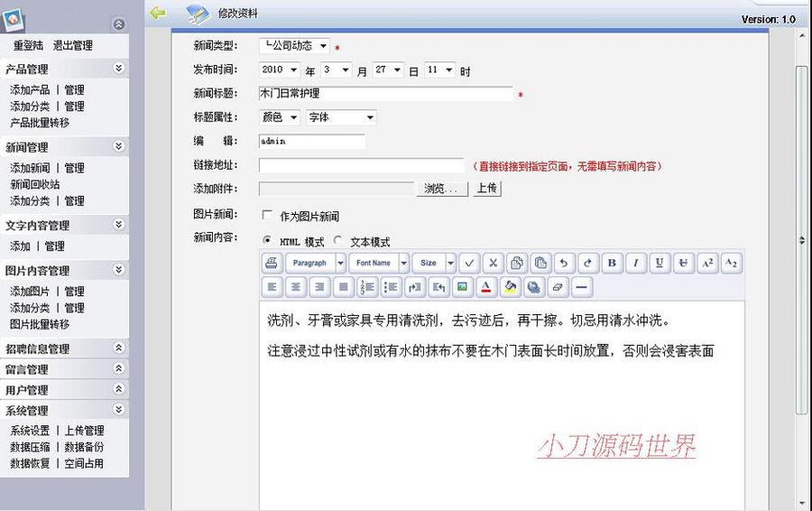The width and height of the screenshot is (812, 511).
Task: Apply Subscript formatting
Action: point(731,263)
